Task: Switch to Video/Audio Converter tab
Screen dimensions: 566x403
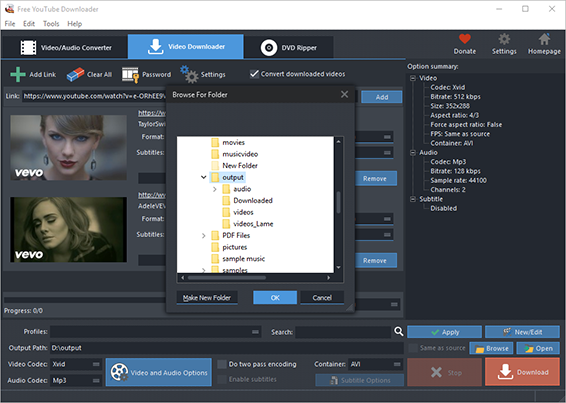Action: tap(65, 47)
